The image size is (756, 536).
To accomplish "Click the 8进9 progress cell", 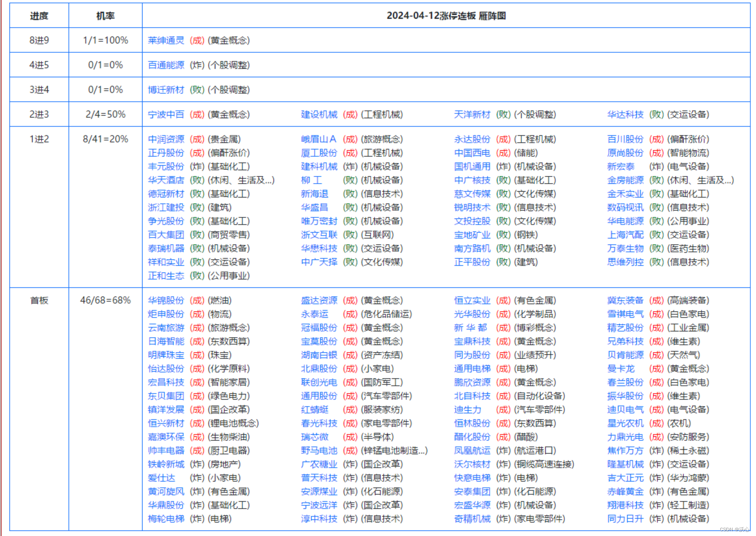I will pos(39,40).
